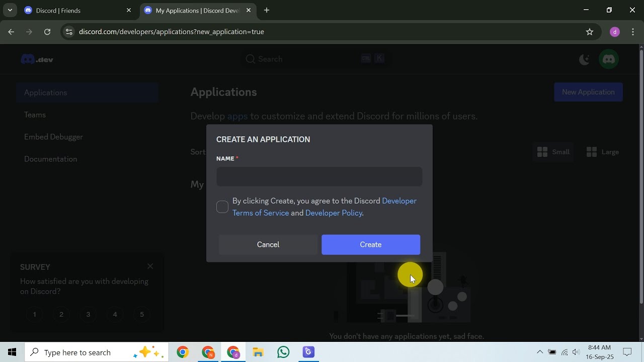Image resolution: width=644 pixels, height=362 pixels.
Task: Open WhatsApp from taskbar
Action: [x=283, y=352]
